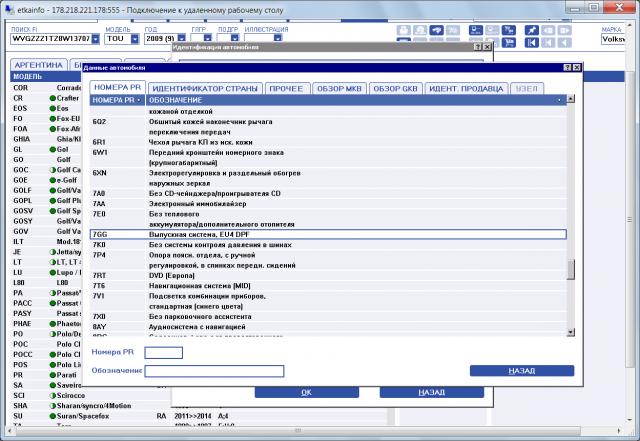Select row 8AY Аудиосистема с навигацией
640x441 pixels.
click(x=328, y=327)
